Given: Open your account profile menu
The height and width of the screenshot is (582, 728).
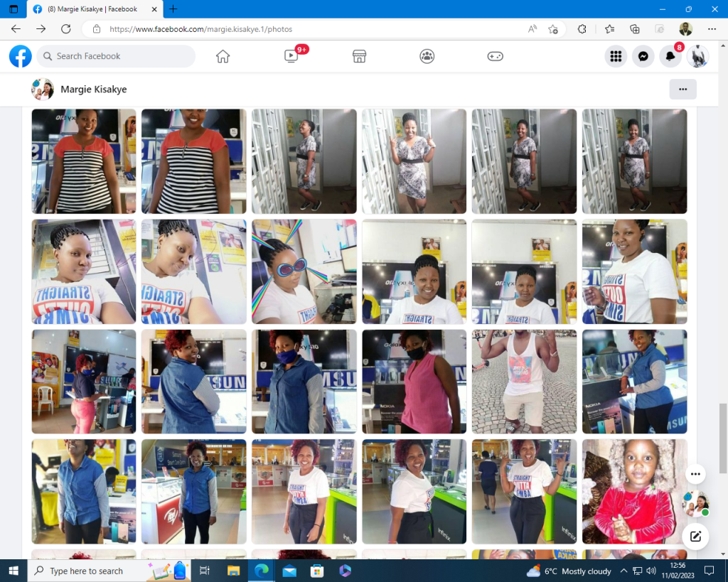Looking at the screenshot, I should (697, 56).
